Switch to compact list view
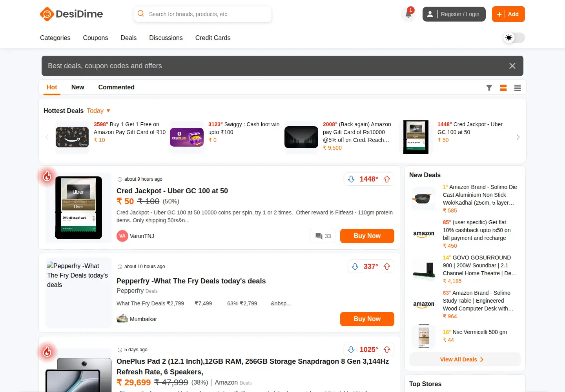The image size is (565, 392). [518, 88]
